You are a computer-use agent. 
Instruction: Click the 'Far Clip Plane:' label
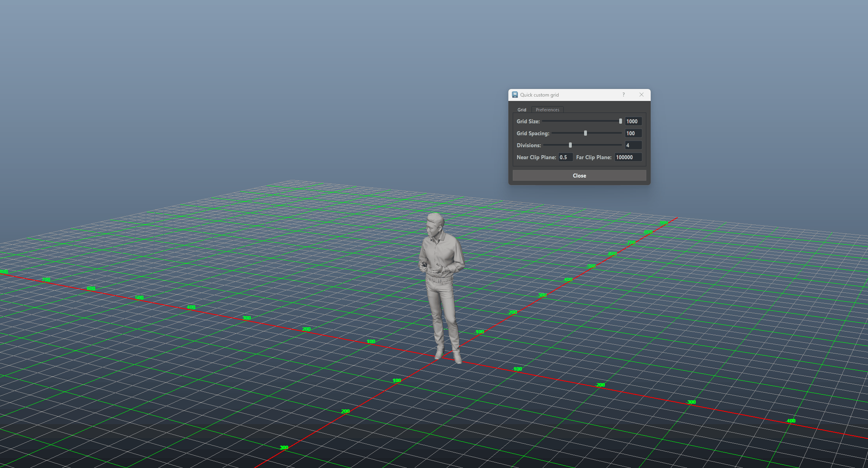(594, 157)
